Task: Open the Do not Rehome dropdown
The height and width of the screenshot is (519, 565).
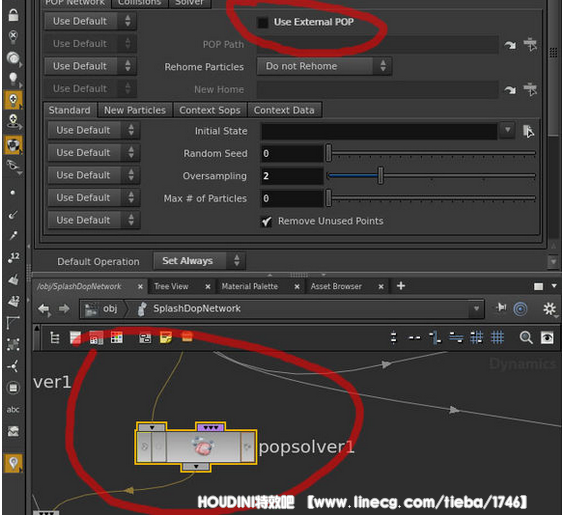Action: [x=324, y=66]
